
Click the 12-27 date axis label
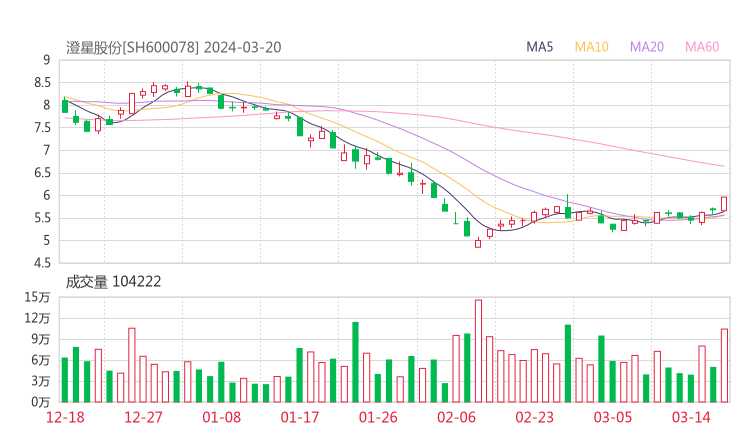143,417
